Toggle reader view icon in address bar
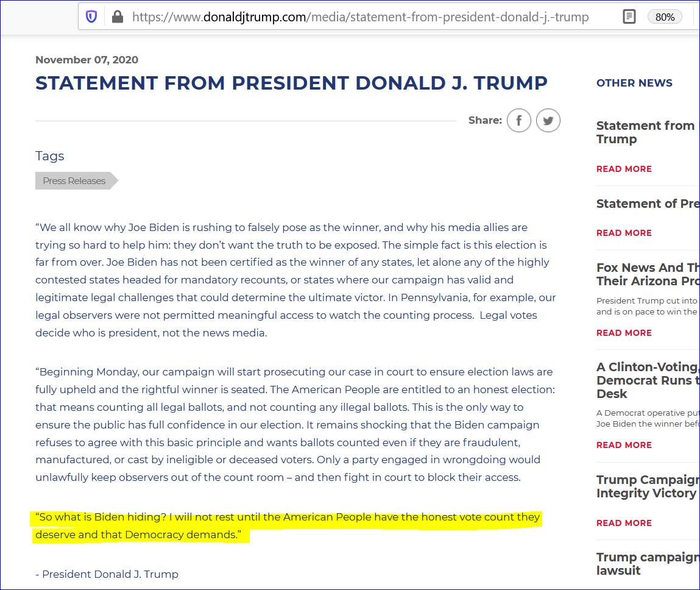 point(629,16)
